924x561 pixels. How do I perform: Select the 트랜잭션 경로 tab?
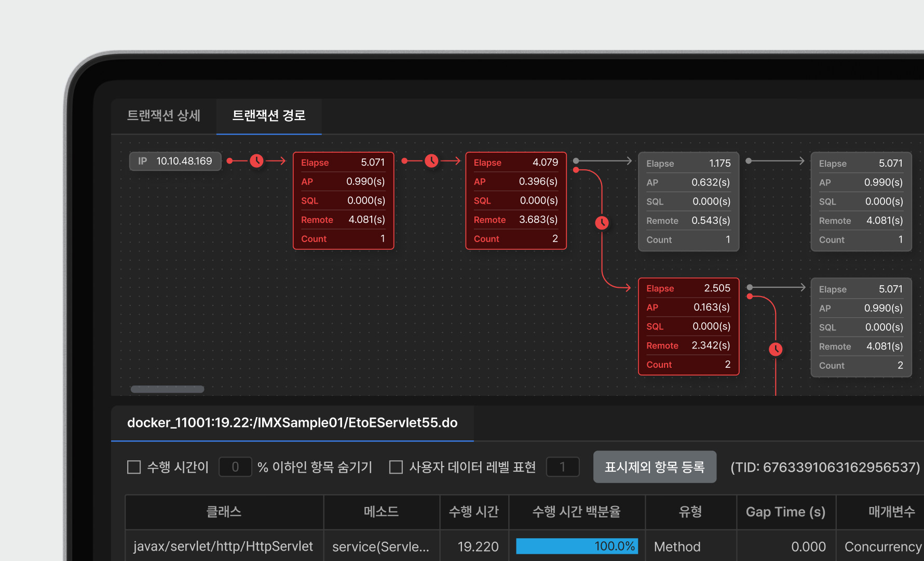(269, 115)
